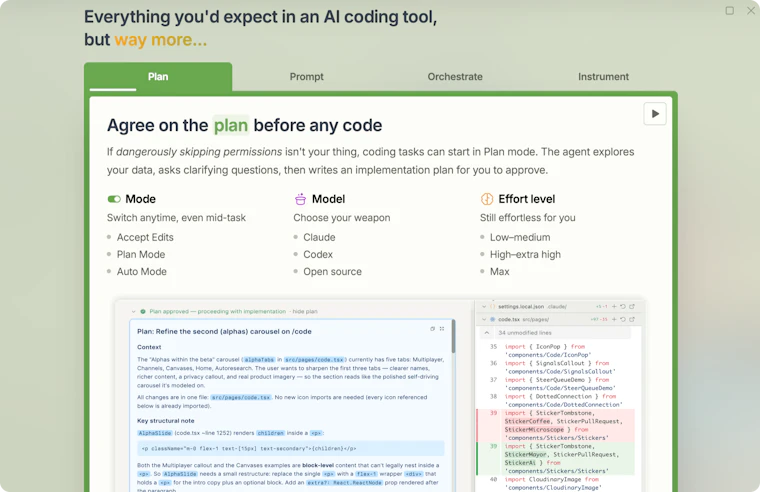This screenshot has height=492, width=760.
Task: Click the alphaTabs code chip in Context
Action: 259,360
